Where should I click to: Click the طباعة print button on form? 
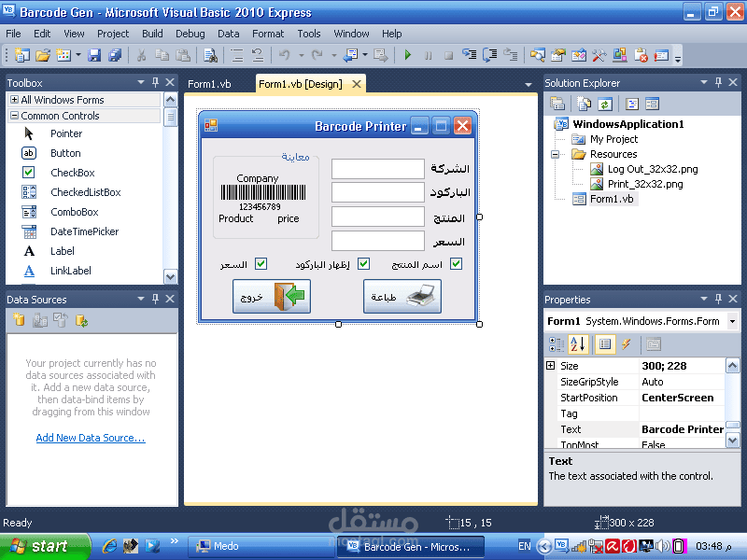pyautogui.click(x=402, y=296)
